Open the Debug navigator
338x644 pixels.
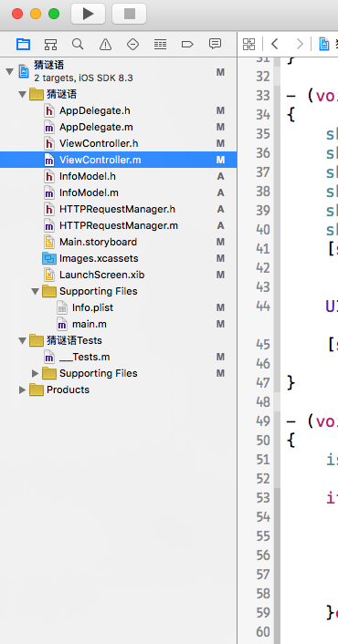pos(160,44)
